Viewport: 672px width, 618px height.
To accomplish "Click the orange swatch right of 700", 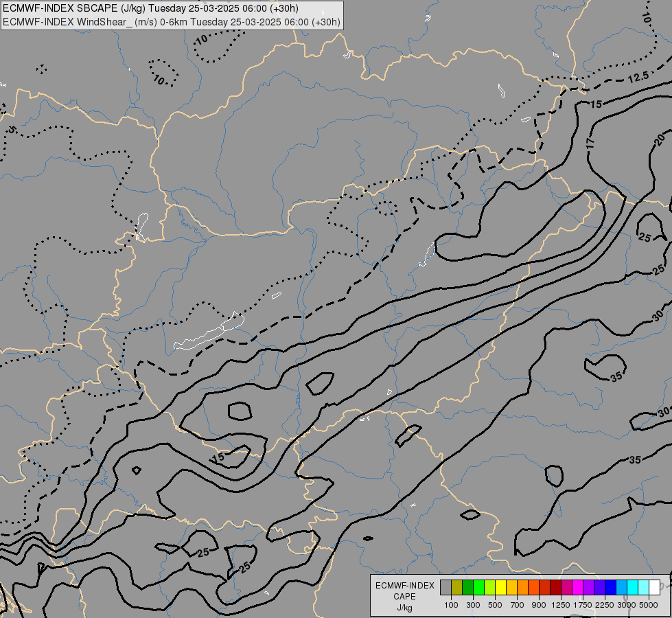I will click(x=523, y=587).
